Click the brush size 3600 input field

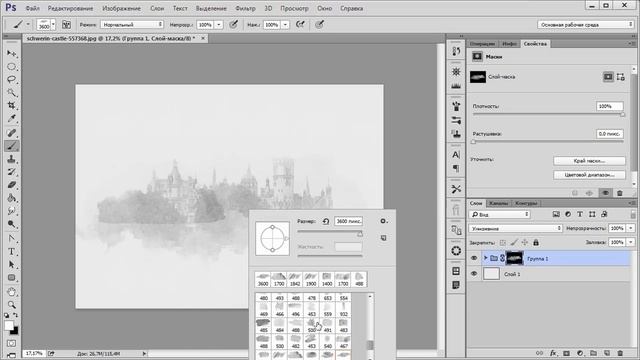(x=348, y=221)
